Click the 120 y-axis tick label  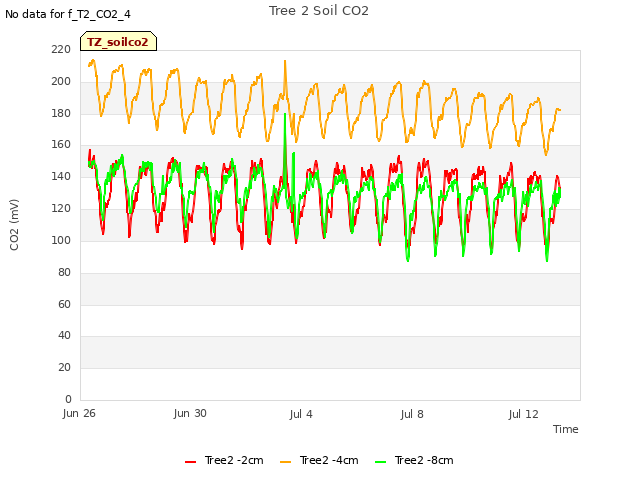61,208
